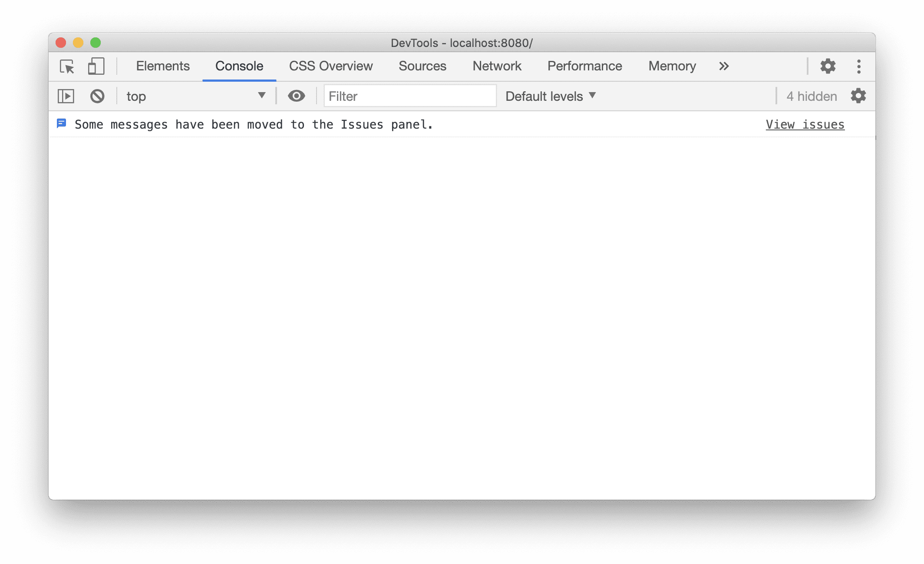The width and height of the screenshot is (924, 564).
Task: Switch to the Elements tab
Action: point(162,65)
